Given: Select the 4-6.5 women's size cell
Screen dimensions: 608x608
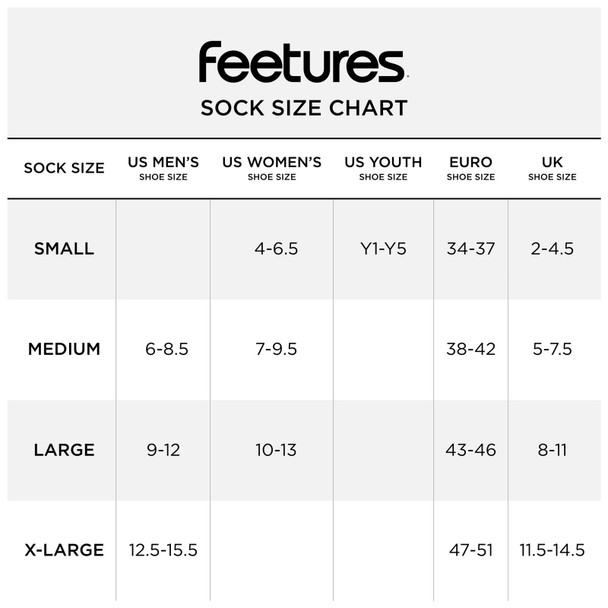Looking at the screenshot, I should [x=276, y=249].
